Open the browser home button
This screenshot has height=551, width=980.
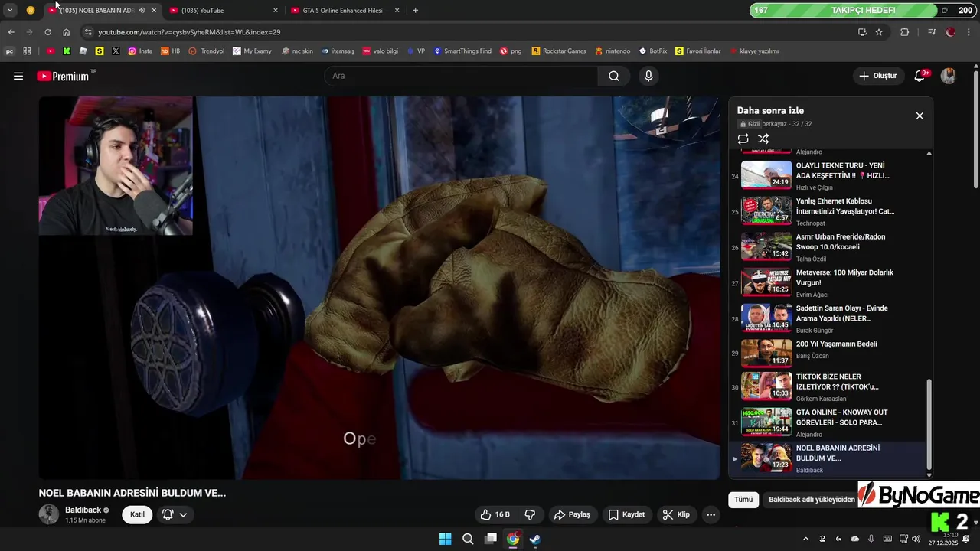tap(66, 32)
